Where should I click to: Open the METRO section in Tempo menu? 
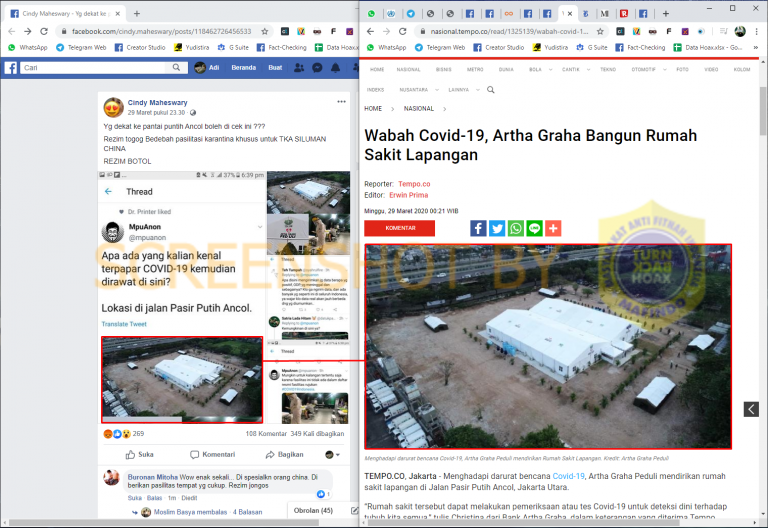475,70
